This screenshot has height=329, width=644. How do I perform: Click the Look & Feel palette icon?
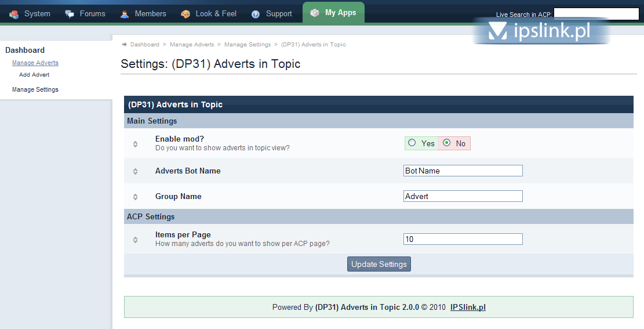[185, 14]
